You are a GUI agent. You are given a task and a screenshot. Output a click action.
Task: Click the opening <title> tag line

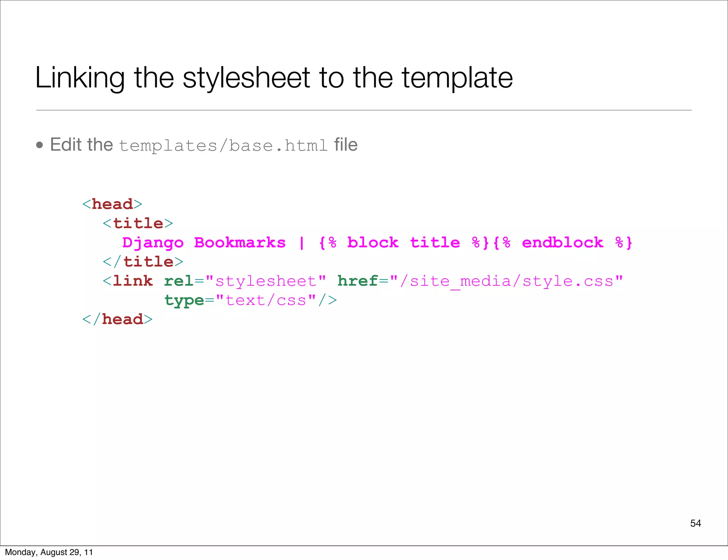point(138,224)
